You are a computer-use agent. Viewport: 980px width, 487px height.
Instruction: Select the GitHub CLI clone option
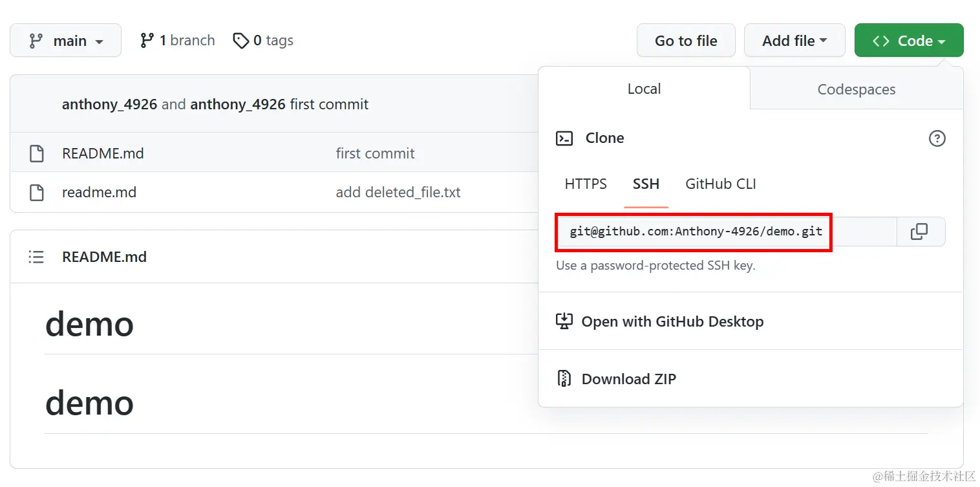pos(721,184)
